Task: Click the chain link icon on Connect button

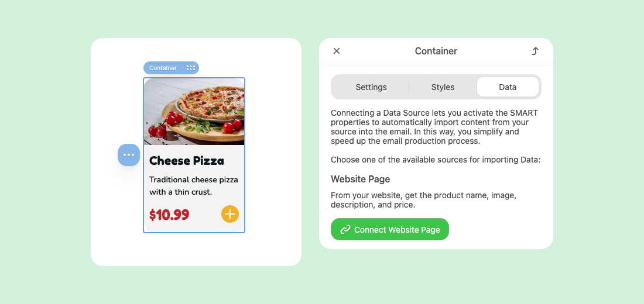Action: tap(345, 229)
